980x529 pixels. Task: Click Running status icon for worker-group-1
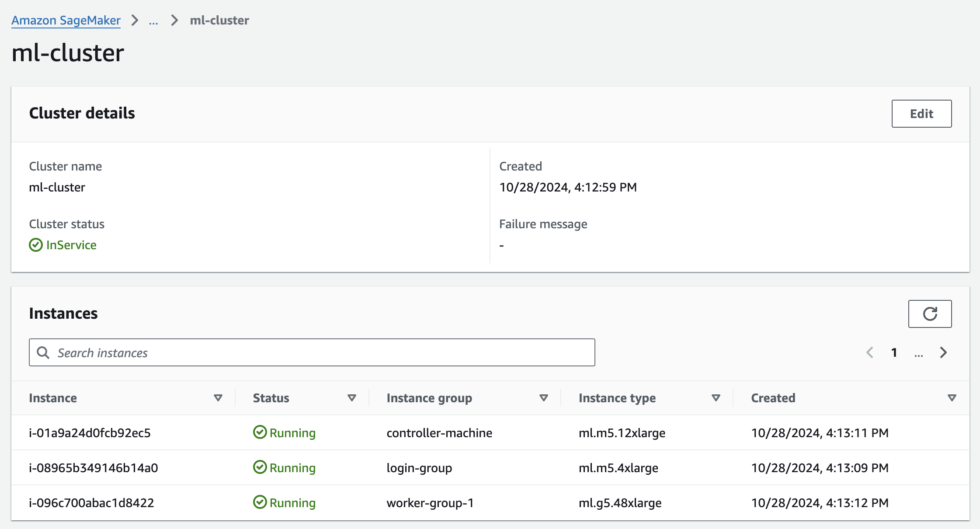click(x=260, y=502)
